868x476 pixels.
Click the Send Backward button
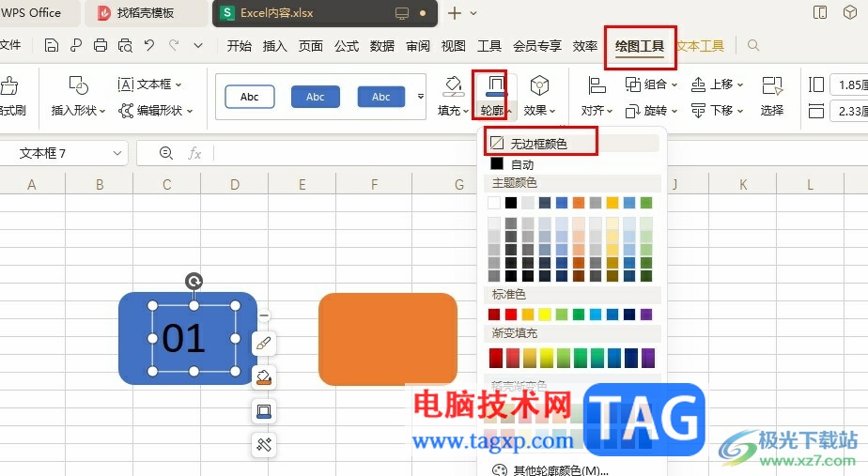pyautogui.click(x=718, y=111)
